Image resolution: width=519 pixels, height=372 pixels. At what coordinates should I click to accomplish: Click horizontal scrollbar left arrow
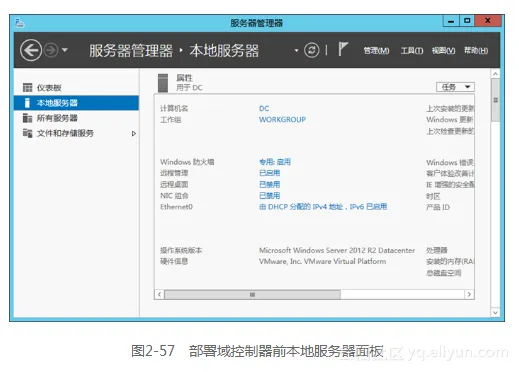click(x=159, y=295)
